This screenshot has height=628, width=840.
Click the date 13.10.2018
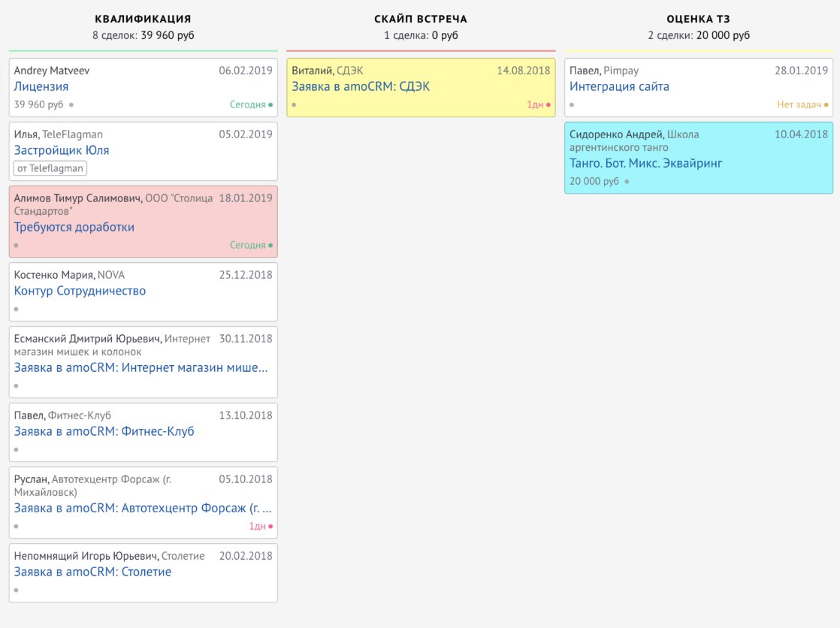click(246, 415)
